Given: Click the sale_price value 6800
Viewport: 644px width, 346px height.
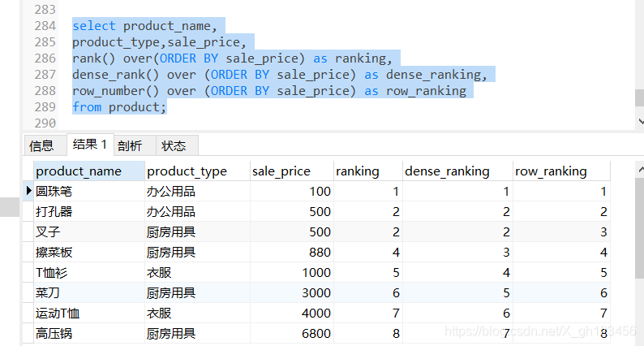Looking at the screenshot, I should (292, 333).
